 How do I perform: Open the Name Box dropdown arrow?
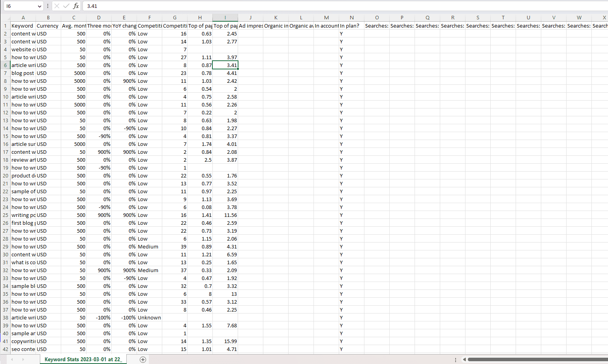[39, 6]
